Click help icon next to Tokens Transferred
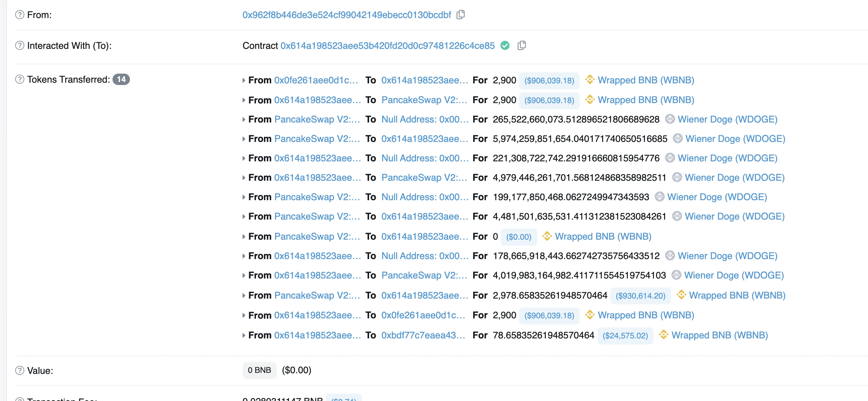868x401 pixels. 19,79
